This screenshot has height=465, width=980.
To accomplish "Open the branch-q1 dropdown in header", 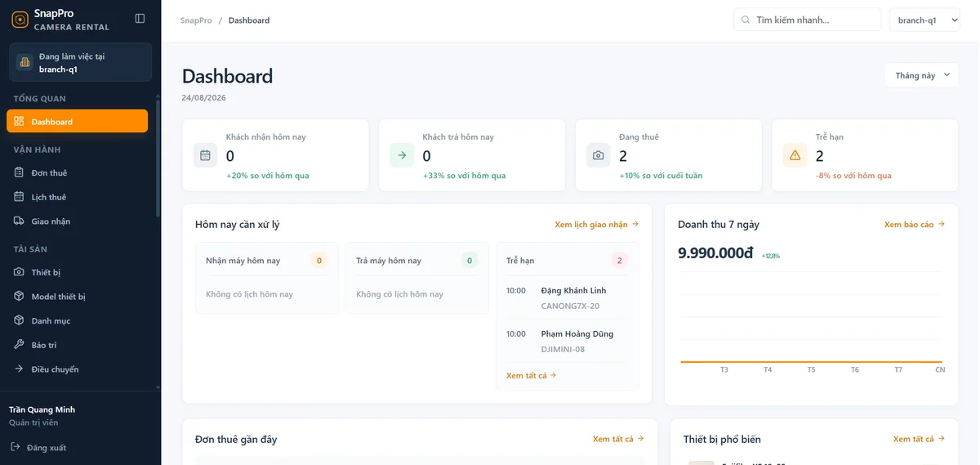I will click(x=924, y=20).
